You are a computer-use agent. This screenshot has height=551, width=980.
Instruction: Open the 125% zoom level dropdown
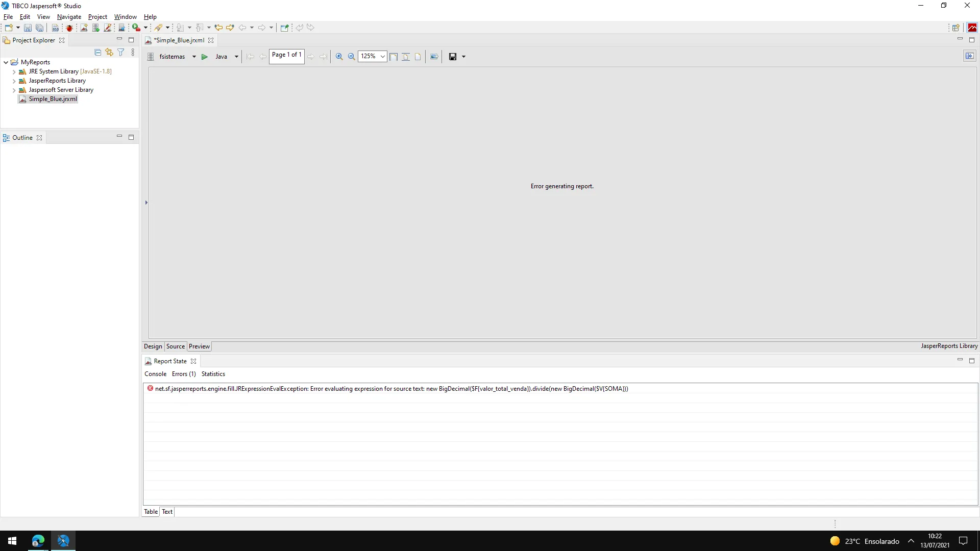382,57
